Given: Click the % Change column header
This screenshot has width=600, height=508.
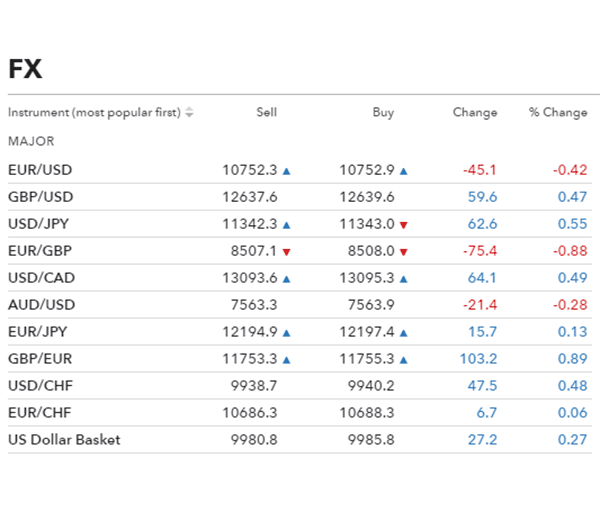Looking at the screenshot, I should [x=558, y=113].
